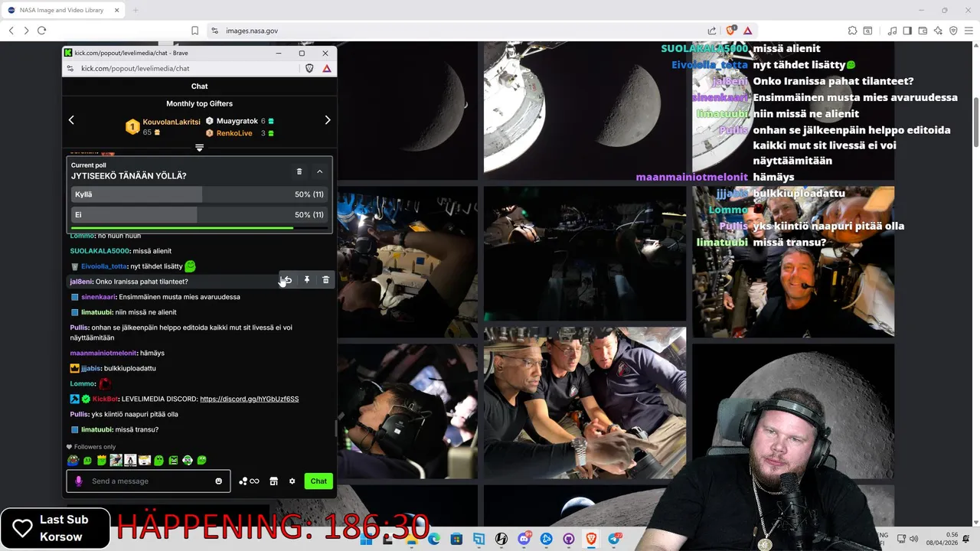Click Brave Rewards triangle in popout window
This screenshot has width=980, height=551.
point(327,68)
